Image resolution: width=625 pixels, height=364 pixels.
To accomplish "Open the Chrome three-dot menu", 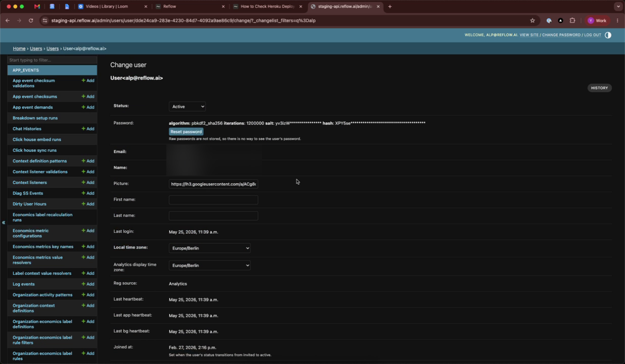I will click(x=617, y=21).
